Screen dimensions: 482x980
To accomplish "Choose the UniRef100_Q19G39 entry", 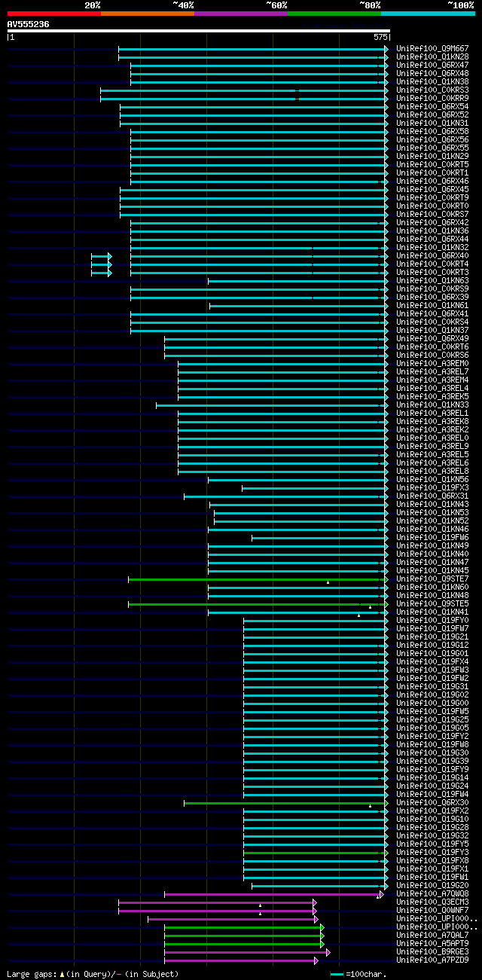I will (x=432, y=762).
